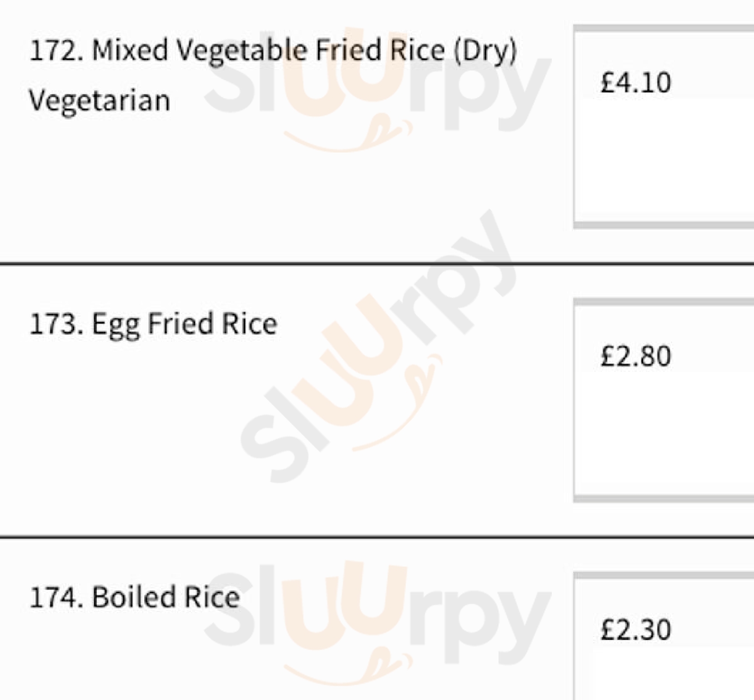Choose the £4.10 price

click(x=635, y=83)
